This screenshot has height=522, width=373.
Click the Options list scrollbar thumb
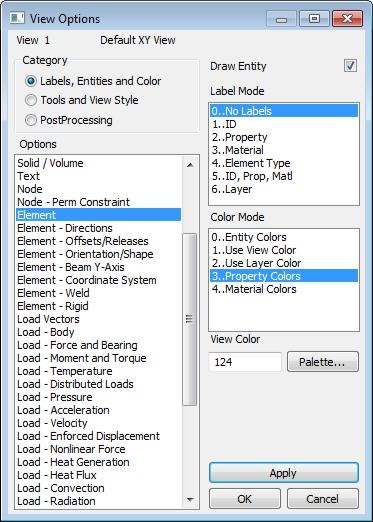click(190, 319)
